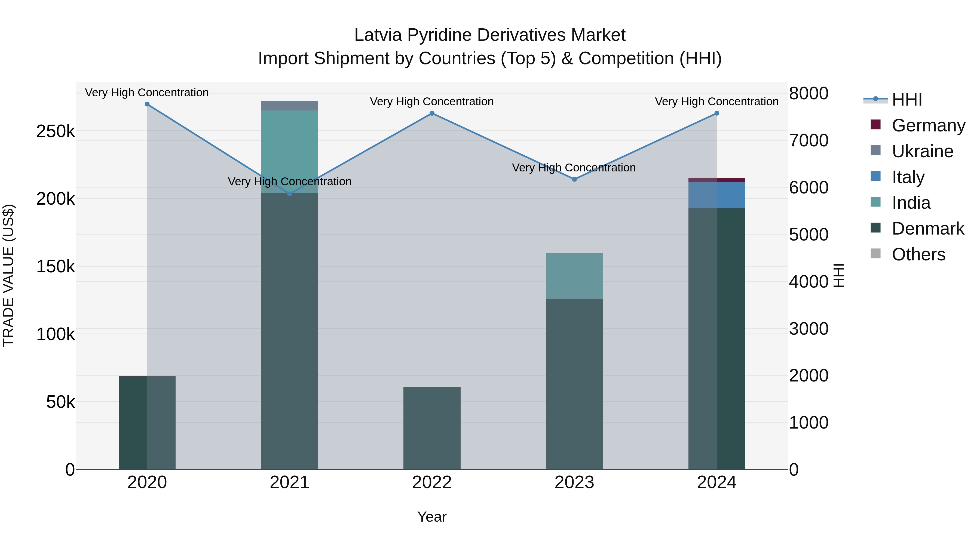Hide the Ukraine series via its legend entry
980x551 pixels.
[x=911, y=151]
